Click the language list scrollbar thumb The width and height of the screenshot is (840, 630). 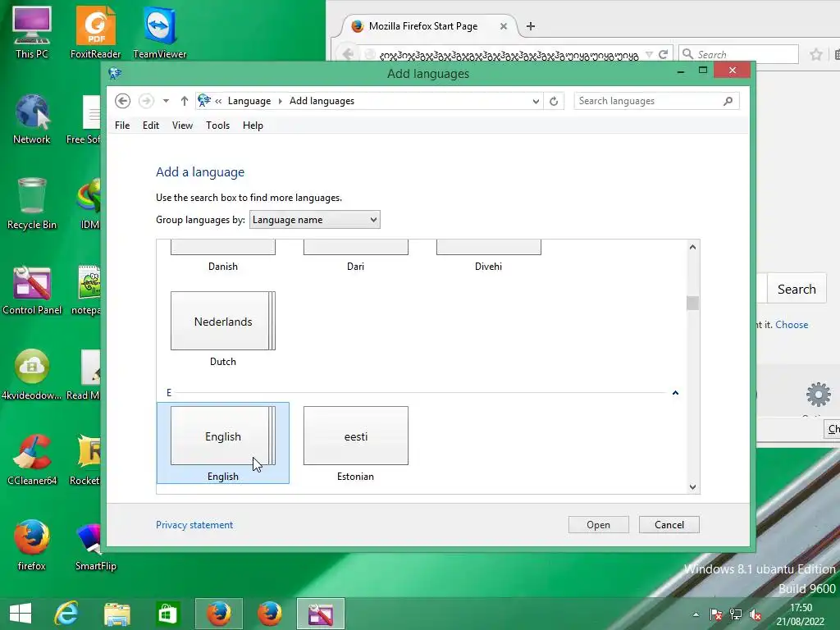[x=692, y=303]
